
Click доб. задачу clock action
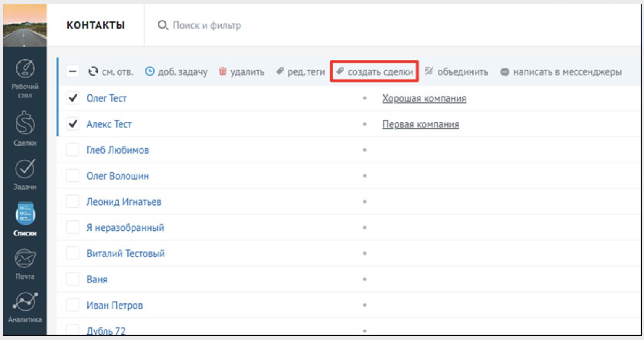pyautogui.click(x=176, y=72)
